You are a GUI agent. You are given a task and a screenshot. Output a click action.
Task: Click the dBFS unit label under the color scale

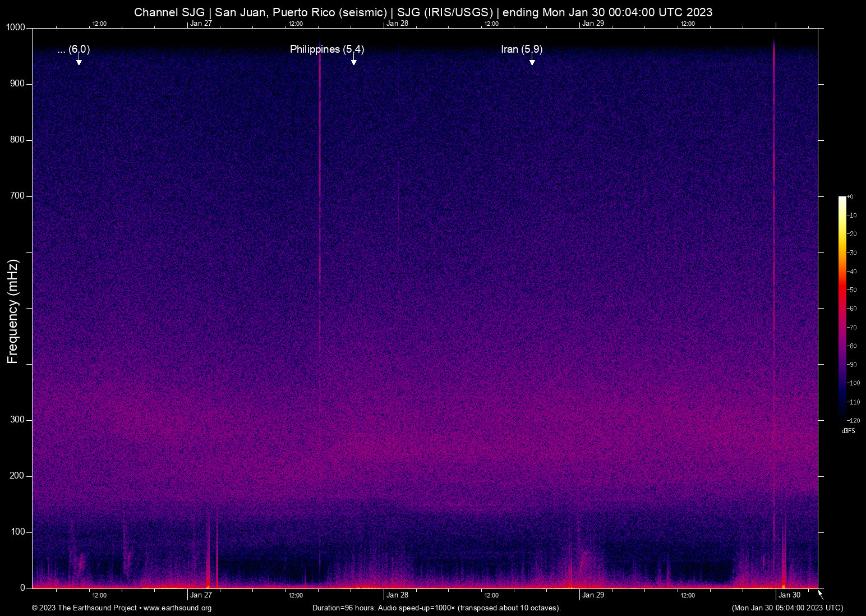click(x=848, y=431)
